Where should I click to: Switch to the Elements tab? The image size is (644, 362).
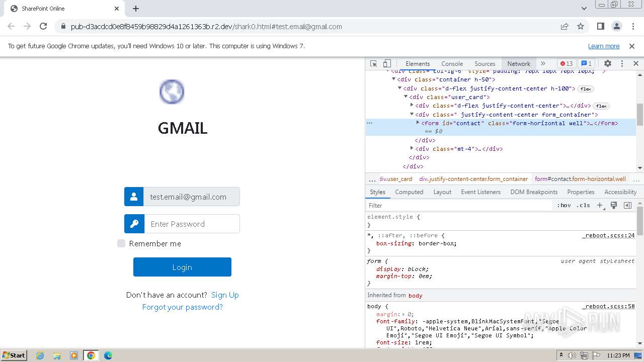click(418, 63)
